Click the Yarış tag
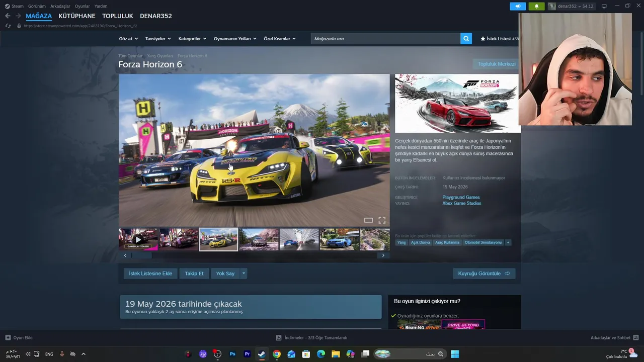Screen dimensions: 644x362 pos(401,242)
